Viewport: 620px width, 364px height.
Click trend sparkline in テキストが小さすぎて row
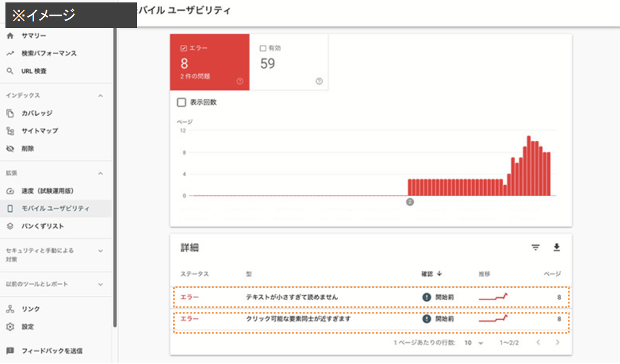(x=493, y=297)
